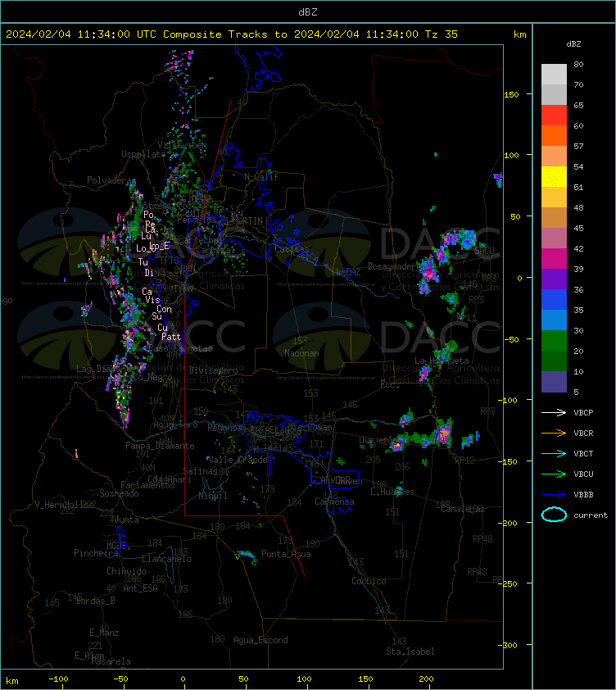Image resolution: width=616 pixels, height=690 pixels.
Task: Pick the light orange swatch below 57
Action: click(554, 157)
